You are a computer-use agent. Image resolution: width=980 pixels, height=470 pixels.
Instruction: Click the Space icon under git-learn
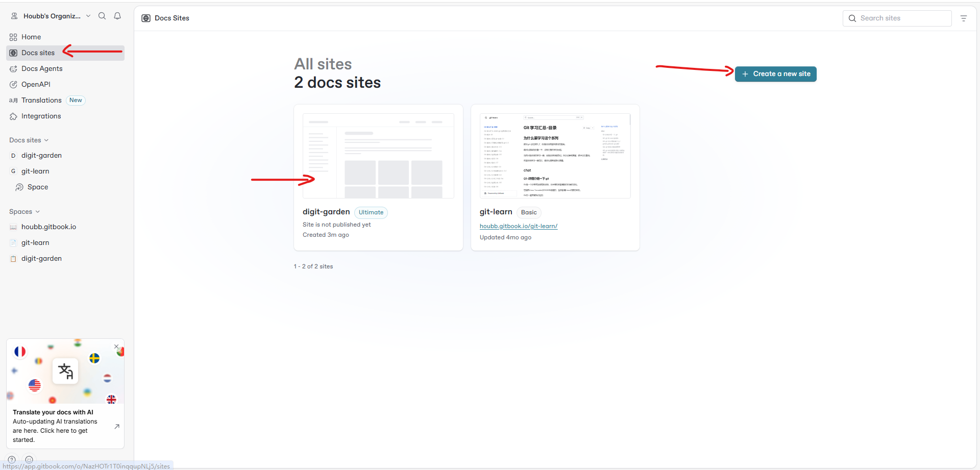(x=19, y=187)
